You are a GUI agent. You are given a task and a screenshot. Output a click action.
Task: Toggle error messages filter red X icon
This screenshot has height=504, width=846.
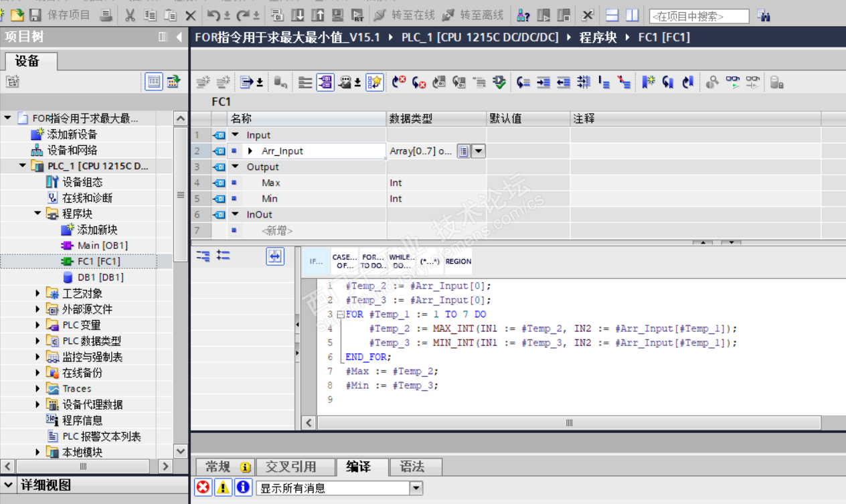(203, 487)
